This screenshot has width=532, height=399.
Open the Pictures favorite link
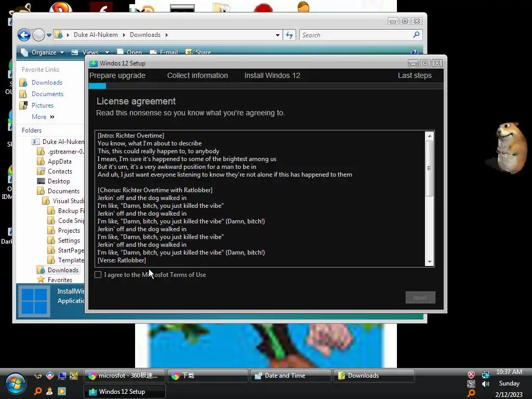43,105
